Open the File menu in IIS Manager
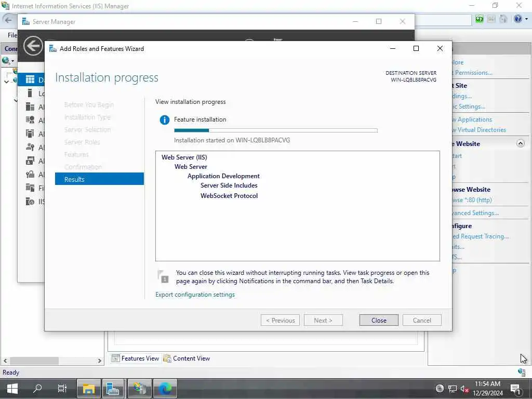 click(x=12, y=35)
